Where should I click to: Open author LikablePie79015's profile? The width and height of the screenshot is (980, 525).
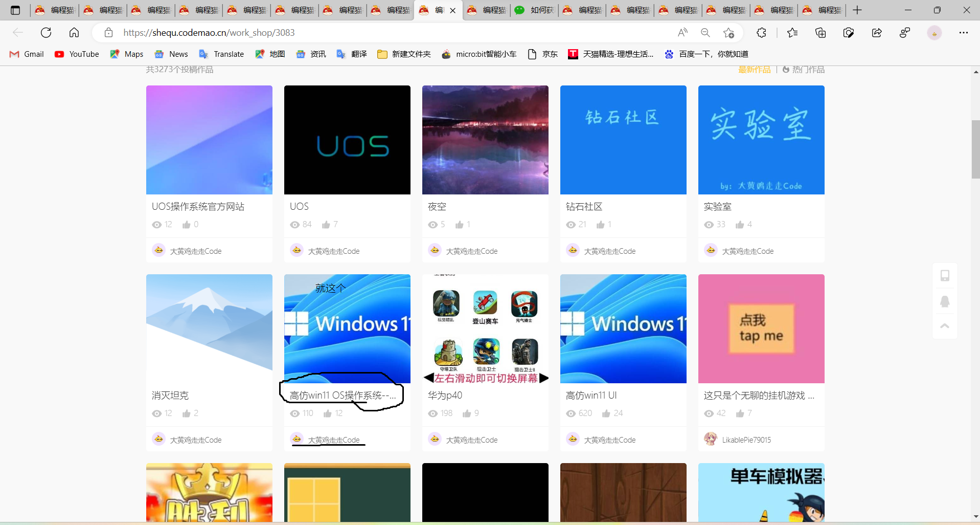[x=746, y=440]
